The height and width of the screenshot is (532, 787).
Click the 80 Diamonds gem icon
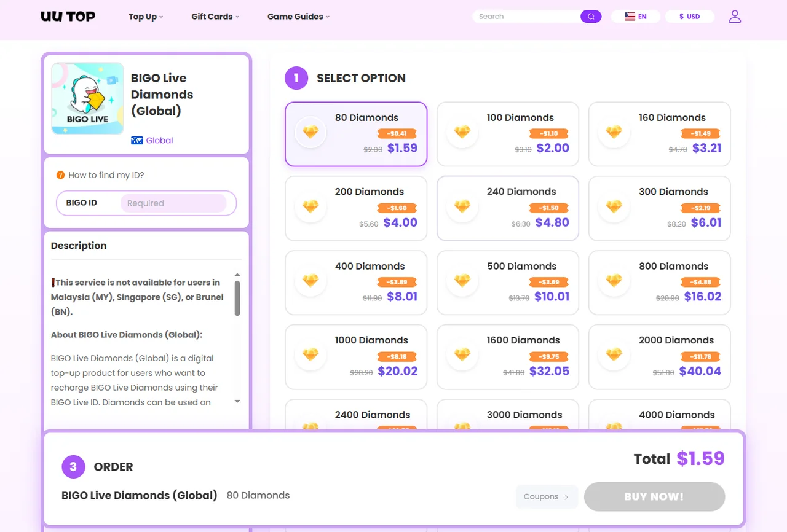[x=310, y=132]
